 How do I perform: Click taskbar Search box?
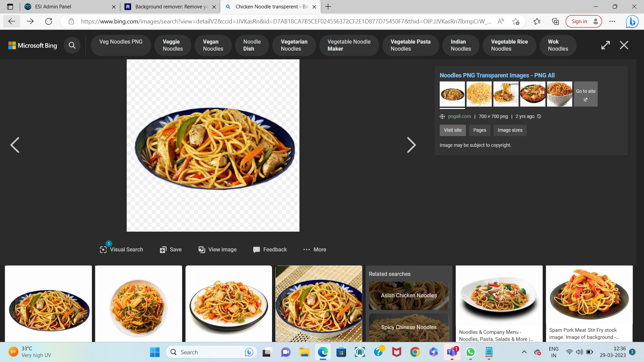[x=211, y=352]
